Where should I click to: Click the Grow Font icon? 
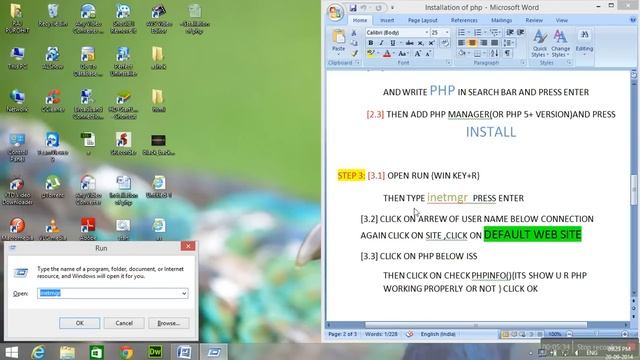tap(418, 53)
